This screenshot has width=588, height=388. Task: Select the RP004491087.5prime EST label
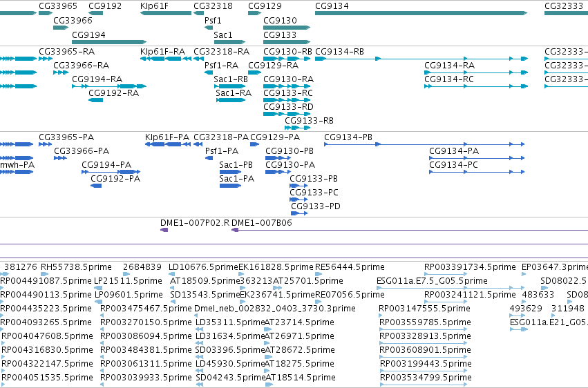(x=46, y=281)
